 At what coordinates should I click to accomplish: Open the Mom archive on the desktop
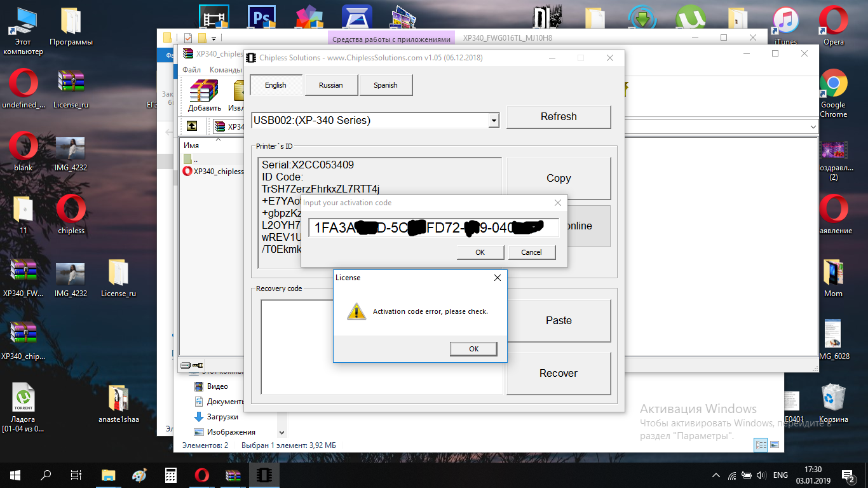click(833, 278)
